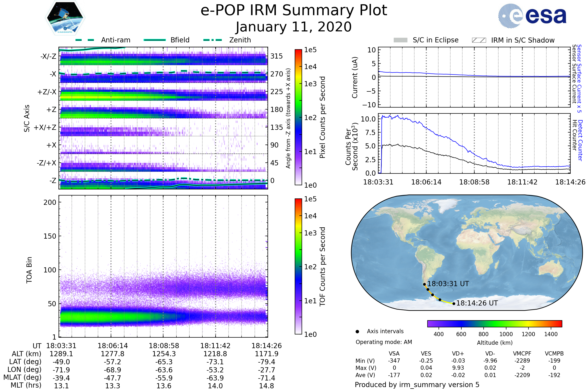Click the Bfield solid line legend sample
588x392 pixels.
[x=155, y=40]
